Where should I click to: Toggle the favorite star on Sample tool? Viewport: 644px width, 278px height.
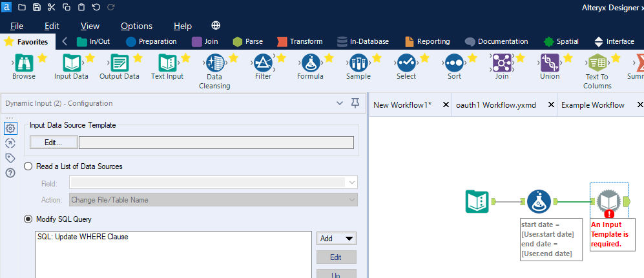click(x=377, y=58)
